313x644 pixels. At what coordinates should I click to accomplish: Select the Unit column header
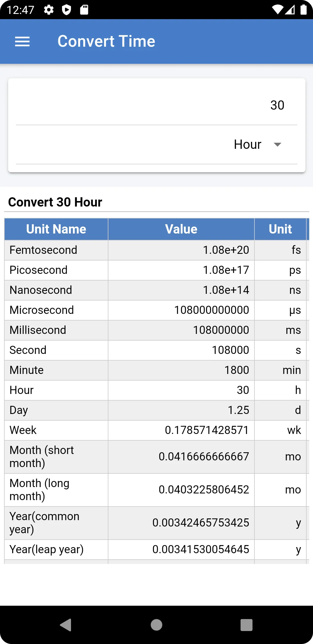click(280, 229)
